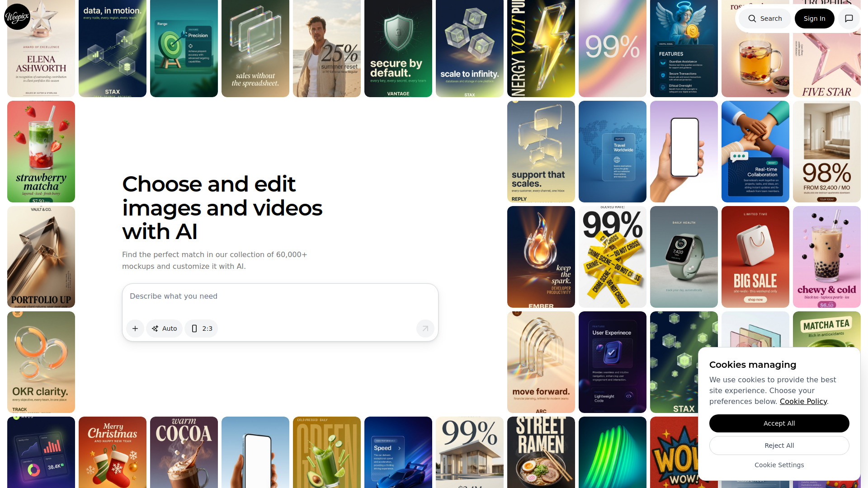Open the Auto model selector
Image resolution: width=868 pixels, height=488 pixels.
[x=165, y=328]
